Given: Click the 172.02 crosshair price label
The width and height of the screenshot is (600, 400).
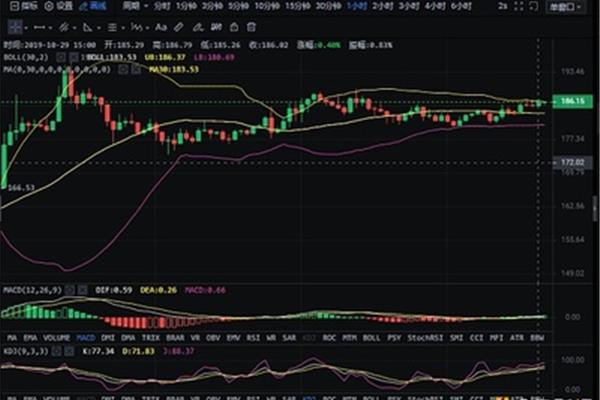Looking at the screenshot, I should [x=572, y=162].
